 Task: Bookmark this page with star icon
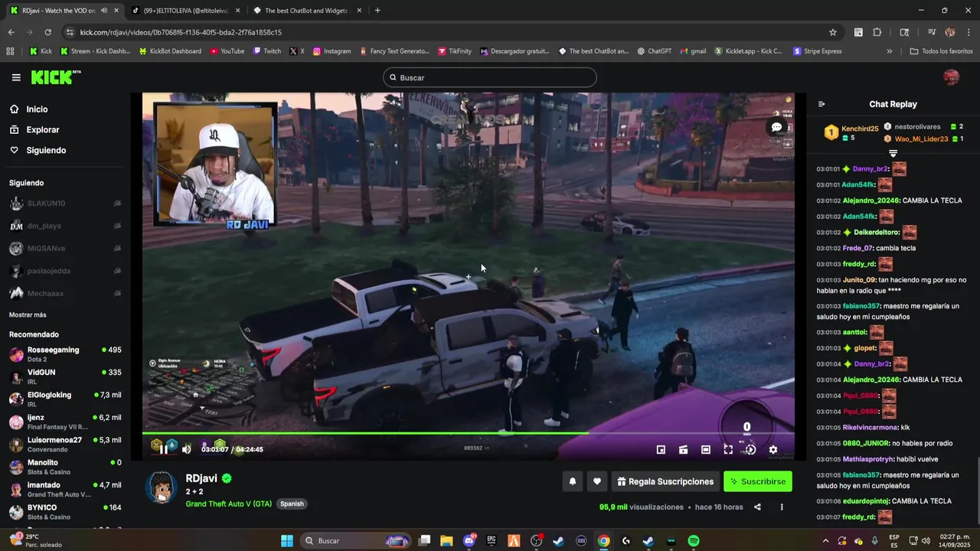833,32
